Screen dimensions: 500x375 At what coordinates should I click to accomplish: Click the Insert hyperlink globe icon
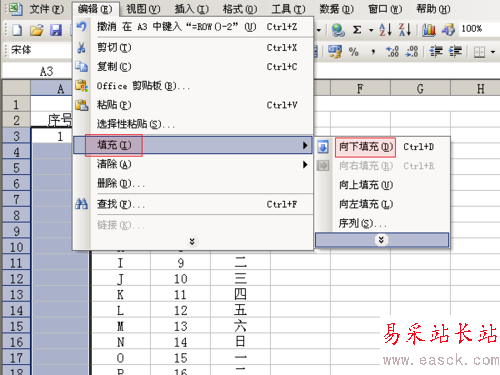click(338, 30)
